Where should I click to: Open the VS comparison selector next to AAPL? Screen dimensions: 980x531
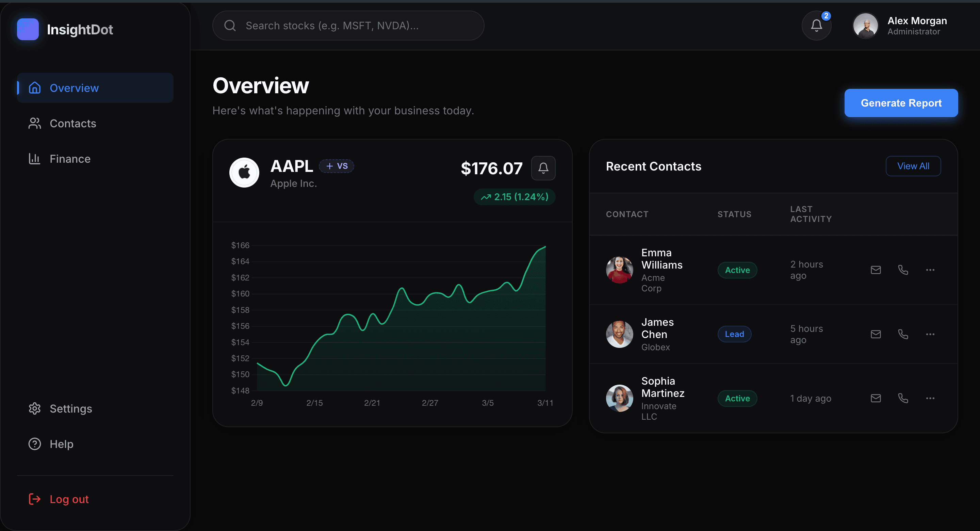pos(336,165)
